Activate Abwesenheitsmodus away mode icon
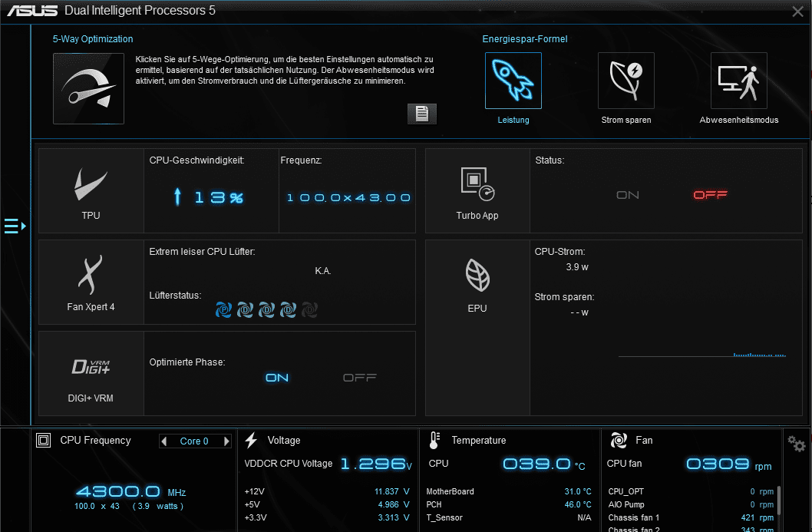812x532 pixels. click(739, 81)
